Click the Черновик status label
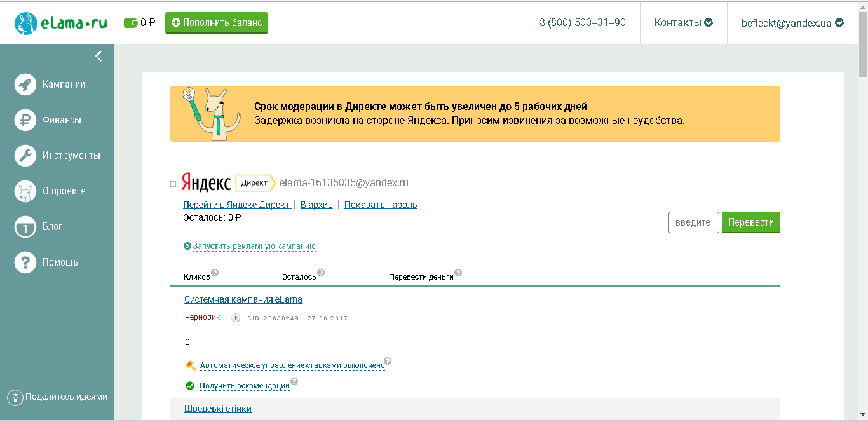Screen dimensions: 868x422 pos(202,317)
